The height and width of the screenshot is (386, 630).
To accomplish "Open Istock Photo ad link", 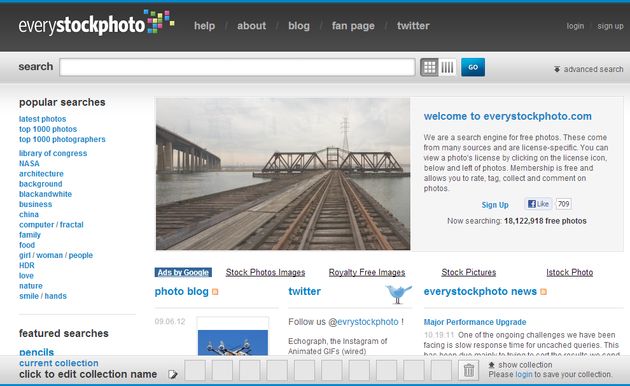I will pyautogui.click(x=569, y=272).
